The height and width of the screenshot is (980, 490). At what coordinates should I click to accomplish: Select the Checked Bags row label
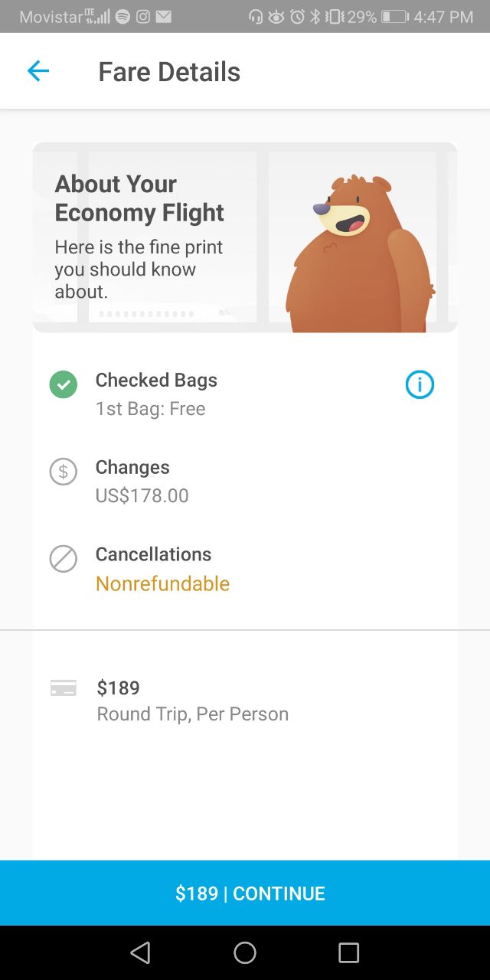[156, 380]
